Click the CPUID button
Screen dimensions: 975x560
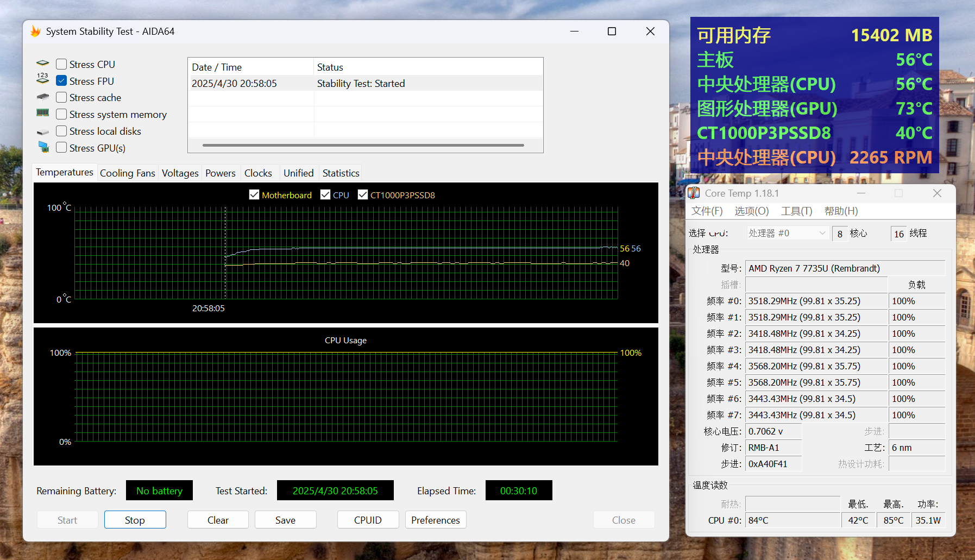[x=368, y=520]
